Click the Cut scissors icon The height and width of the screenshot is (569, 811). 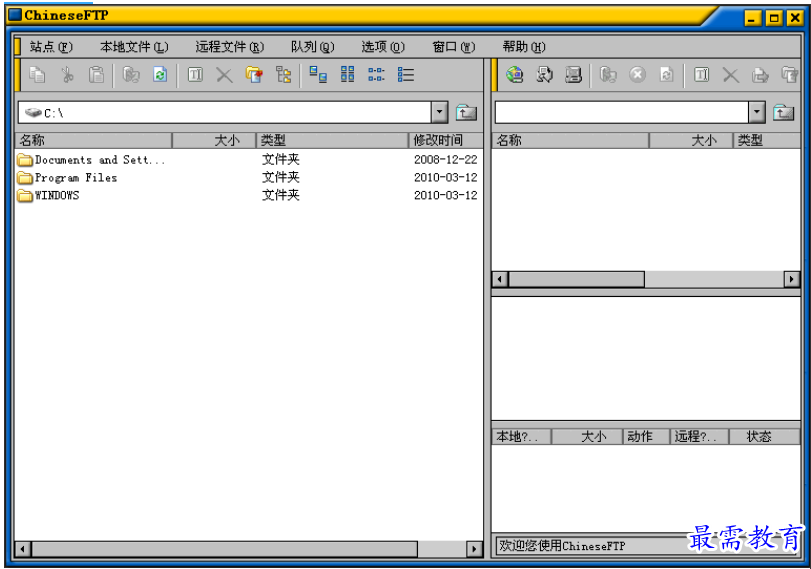pos(67,75)
